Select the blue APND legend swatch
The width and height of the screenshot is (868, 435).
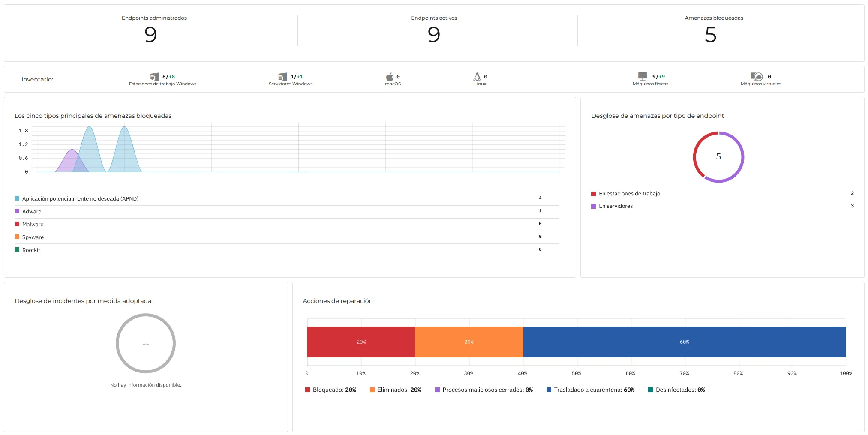pyautogui.click(x=17, y=198)
